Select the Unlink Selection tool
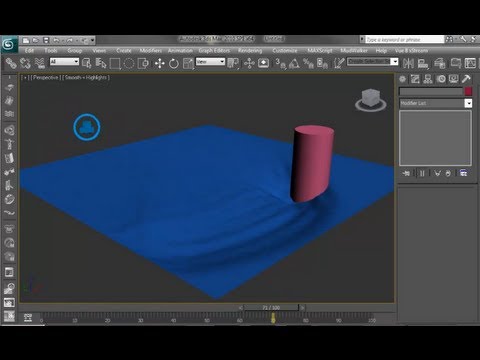The width and height of the screenshot is (480, 360). click(x=25, y=63)
